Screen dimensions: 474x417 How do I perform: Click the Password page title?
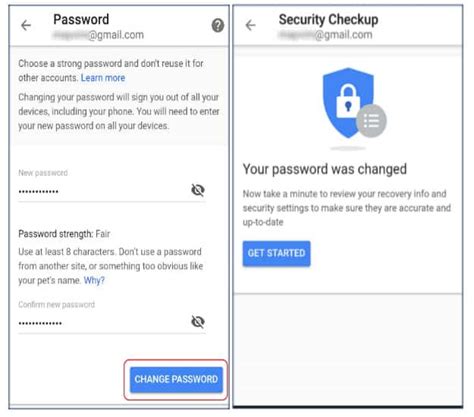coord(81,19)
